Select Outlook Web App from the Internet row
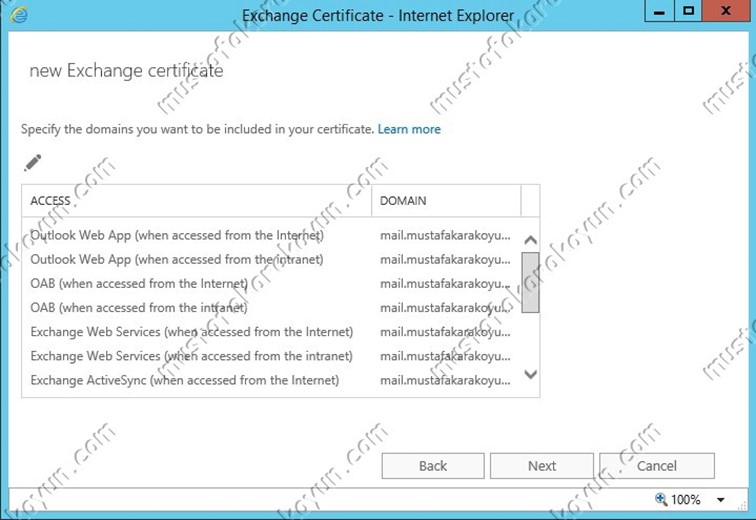This screenshot has width=756, height=520. 271,235
